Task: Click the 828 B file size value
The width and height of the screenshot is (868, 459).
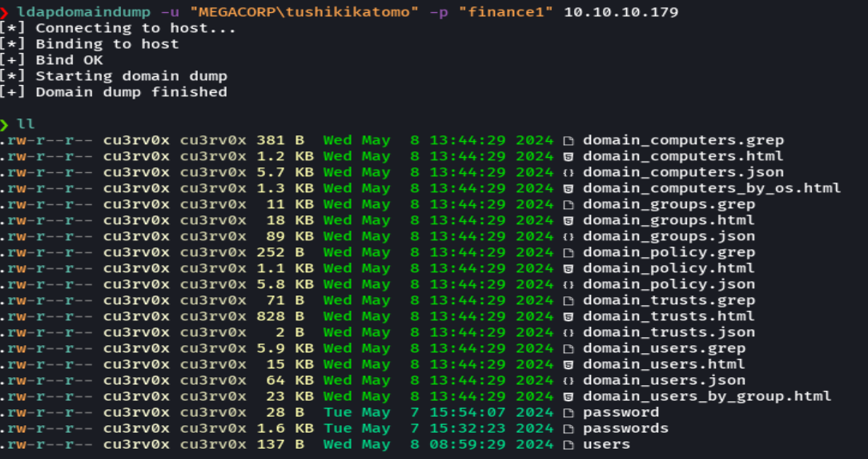Action: click(280, 317)
